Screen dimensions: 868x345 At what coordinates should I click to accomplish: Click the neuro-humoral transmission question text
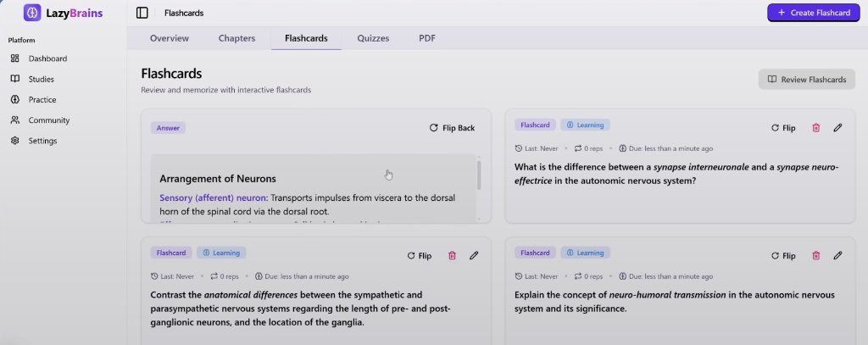coord(674,302)
